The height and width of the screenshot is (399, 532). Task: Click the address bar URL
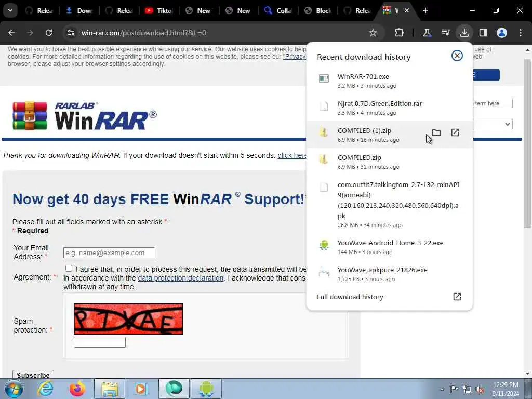tap(143, 33)
